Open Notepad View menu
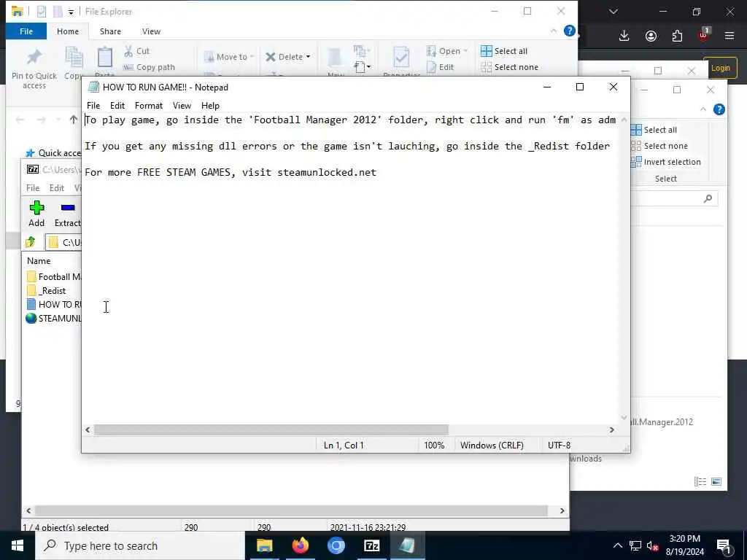The height and width of the screenshot is (560, 747). tap(182, 106)
